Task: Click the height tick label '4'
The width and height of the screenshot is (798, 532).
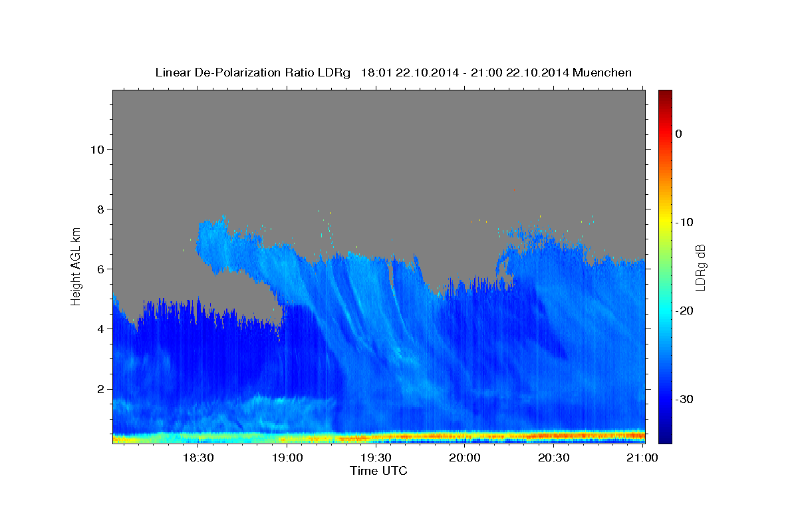Action: [100, 329]
